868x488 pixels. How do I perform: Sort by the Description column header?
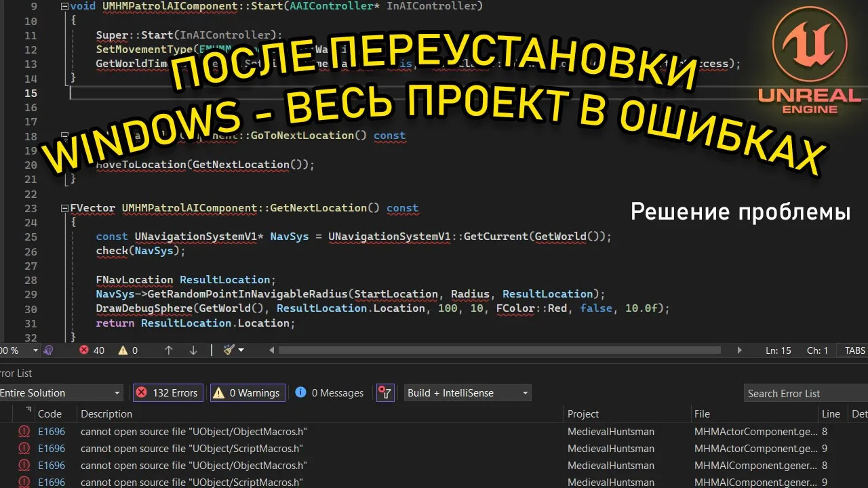click(106, 413)
